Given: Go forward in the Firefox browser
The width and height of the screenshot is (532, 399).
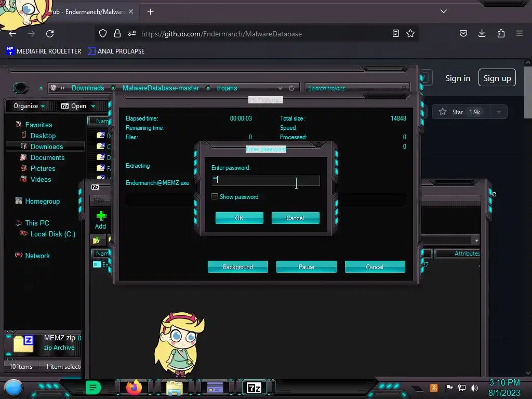Looking at the screenshot, I should [31, 34].
